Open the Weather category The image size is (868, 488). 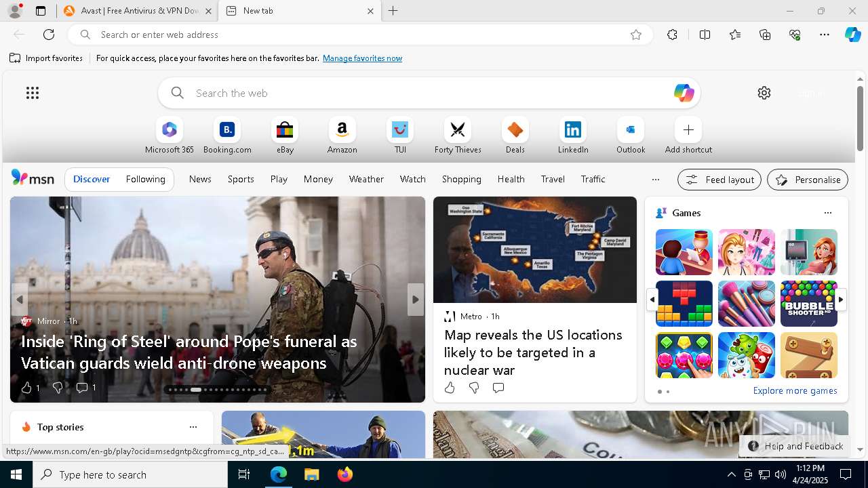pyautogui.click(x=366, y=179)
